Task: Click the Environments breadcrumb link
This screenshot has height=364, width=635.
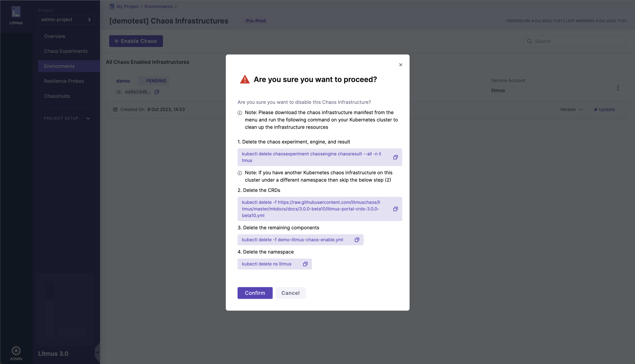Action: pos(158,6)
